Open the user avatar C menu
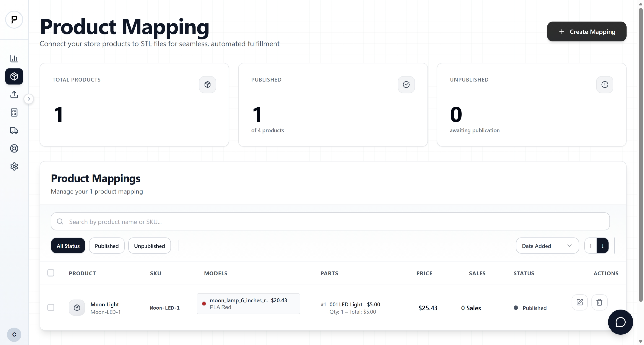Viewport: 644px width, 345px height. click(x=14, y=334)
